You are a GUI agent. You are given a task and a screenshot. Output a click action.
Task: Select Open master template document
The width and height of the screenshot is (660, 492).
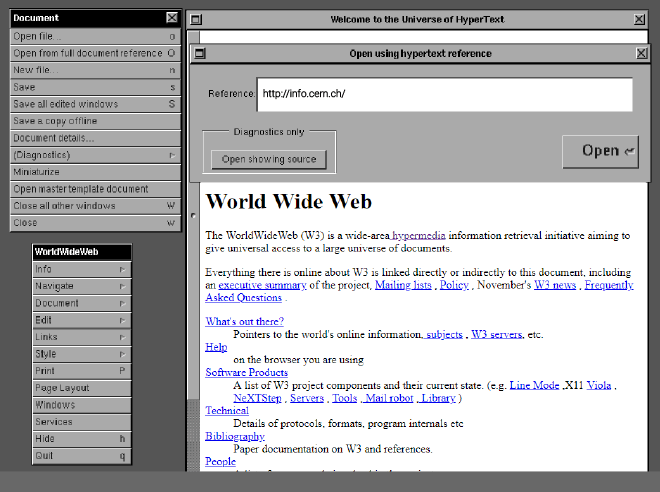click(95, 189)
